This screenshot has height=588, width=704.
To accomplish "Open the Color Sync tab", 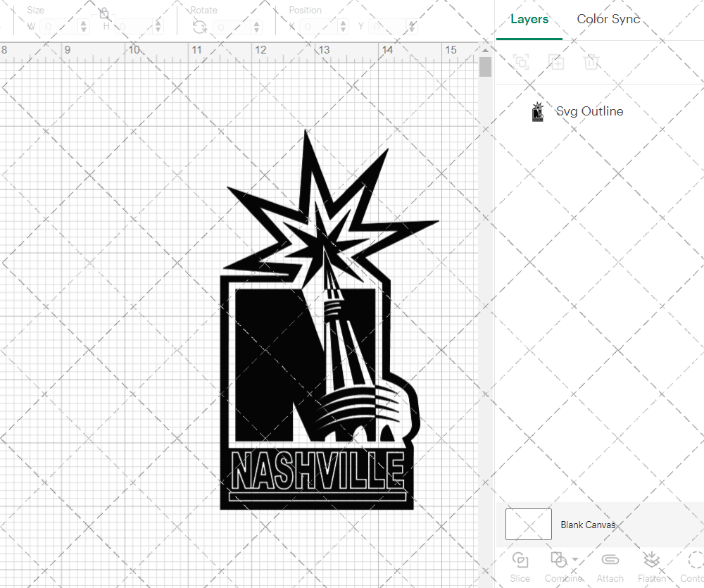I will pyautogui.click(x=608, y=19).
